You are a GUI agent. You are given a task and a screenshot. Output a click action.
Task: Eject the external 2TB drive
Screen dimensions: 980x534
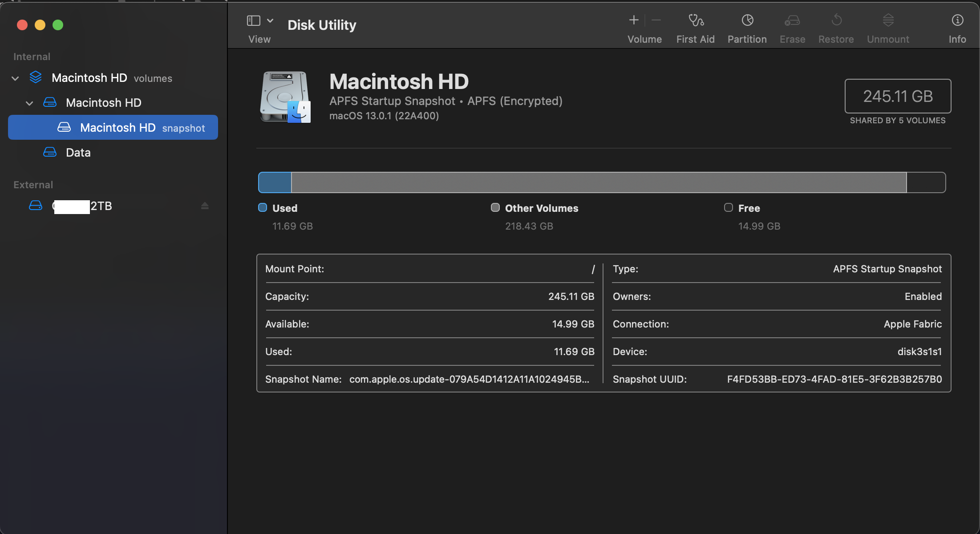click(205, 206)
